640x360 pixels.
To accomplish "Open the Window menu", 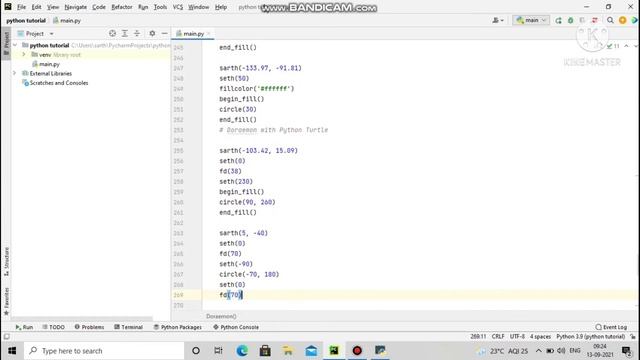I will [198, 7].
